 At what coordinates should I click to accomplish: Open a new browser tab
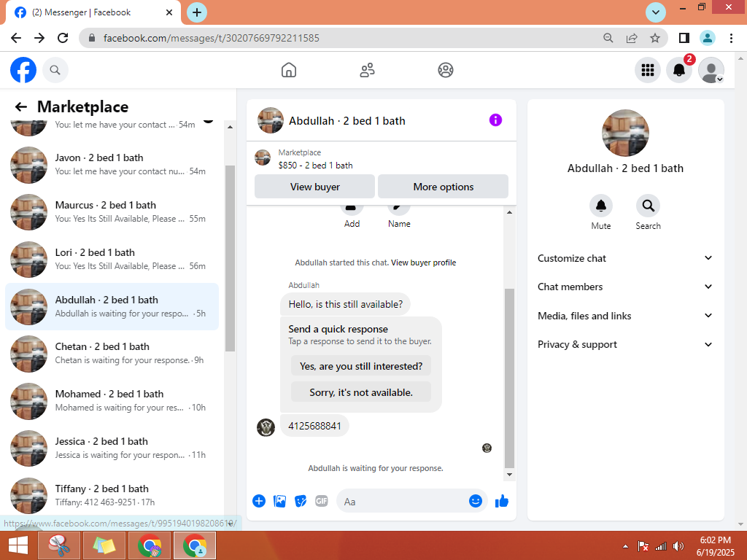pyautogui.click(x=197, y=12)
